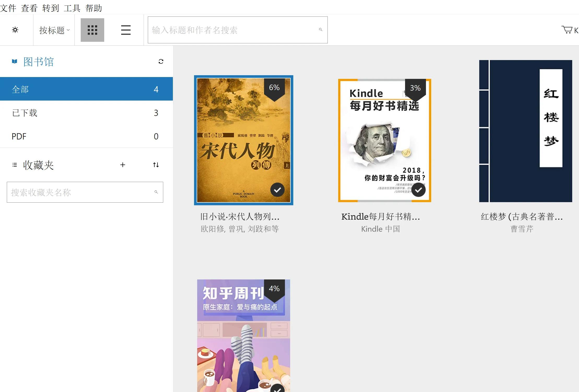Image resolution: width=579 pixels, height=392 pixels.
Task: Click the list icon beside 收藏夹
Action: [15, 165]
